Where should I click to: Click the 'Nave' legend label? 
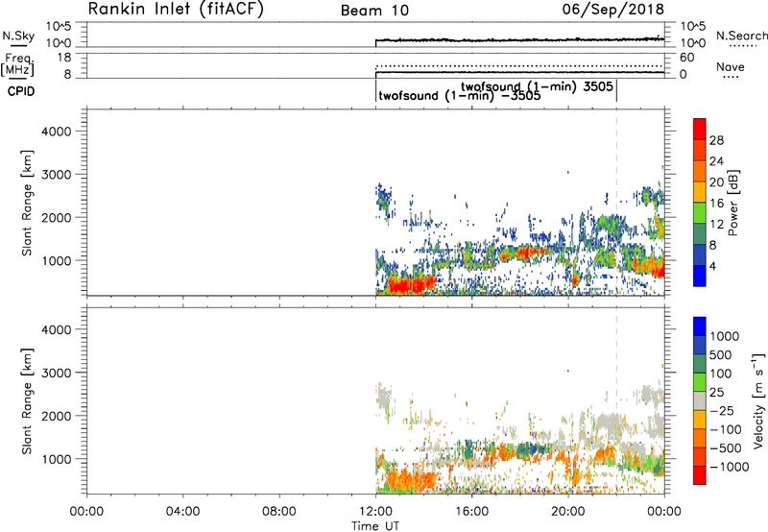tap(730, 67)
